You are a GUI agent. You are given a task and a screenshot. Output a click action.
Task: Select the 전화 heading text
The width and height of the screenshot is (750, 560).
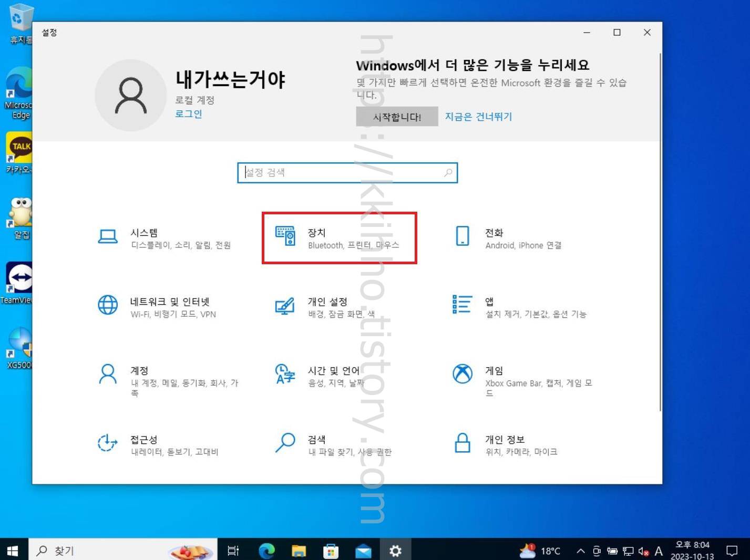[494, 233]
